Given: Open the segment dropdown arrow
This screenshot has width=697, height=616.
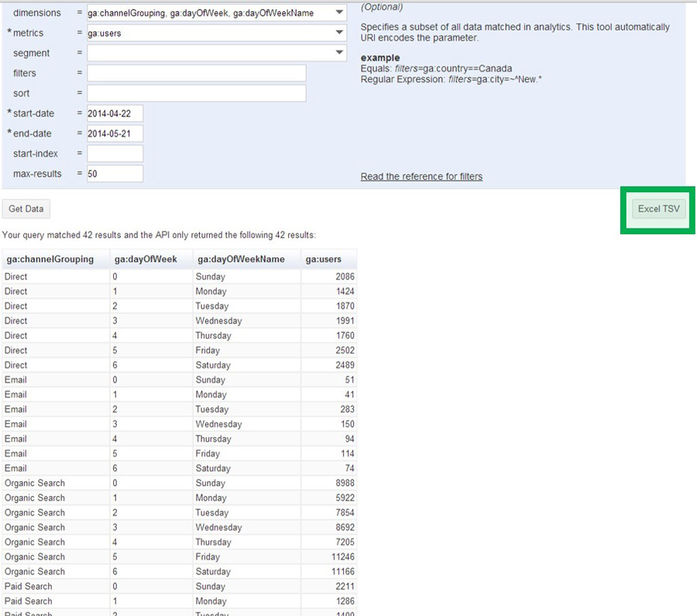Looking at the screenshot, I should pyautogui.click(x=339, y=53).
